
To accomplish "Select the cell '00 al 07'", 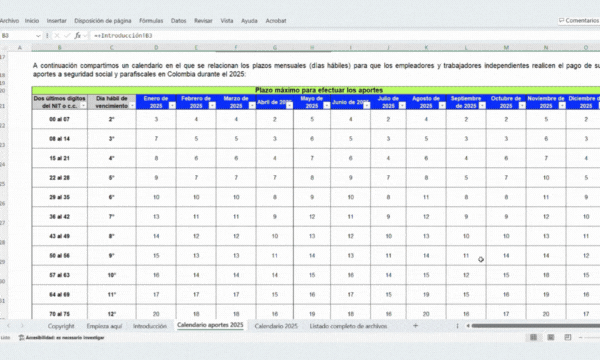I will pos(60,119).
